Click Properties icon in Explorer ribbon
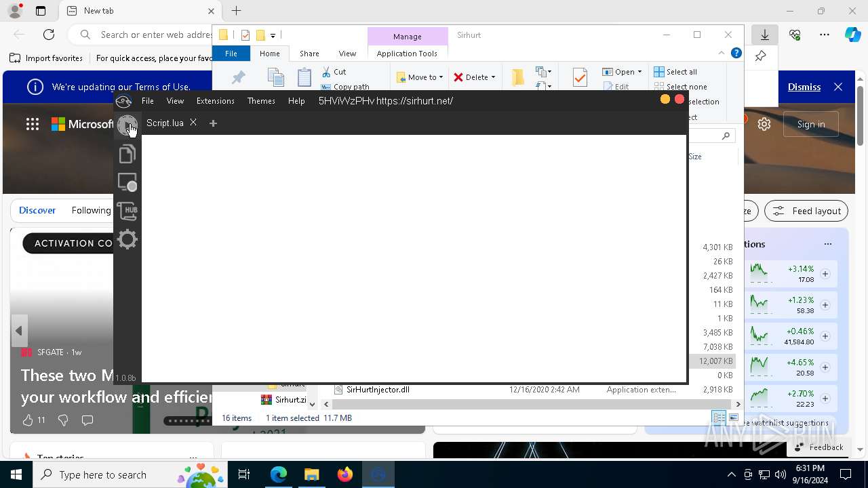Viewport: 868px width, 488px height. click(x=580, y=77)
